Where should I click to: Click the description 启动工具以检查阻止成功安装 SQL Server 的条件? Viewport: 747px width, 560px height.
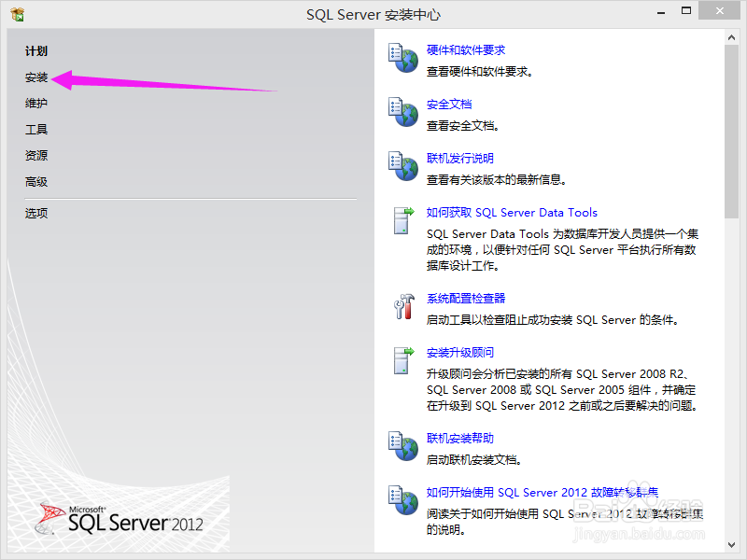[553, 319]
